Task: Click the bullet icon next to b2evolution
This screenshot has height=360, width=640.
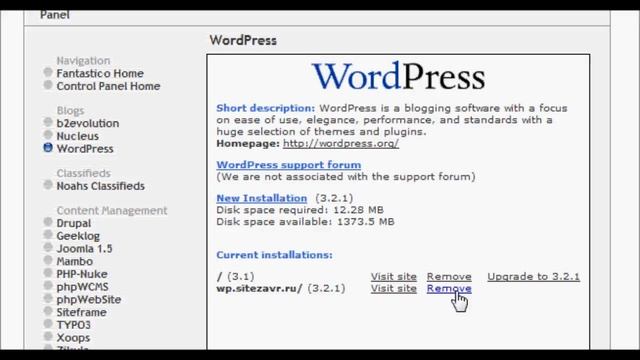Action: pyautogui.click(x=48, y=122)
